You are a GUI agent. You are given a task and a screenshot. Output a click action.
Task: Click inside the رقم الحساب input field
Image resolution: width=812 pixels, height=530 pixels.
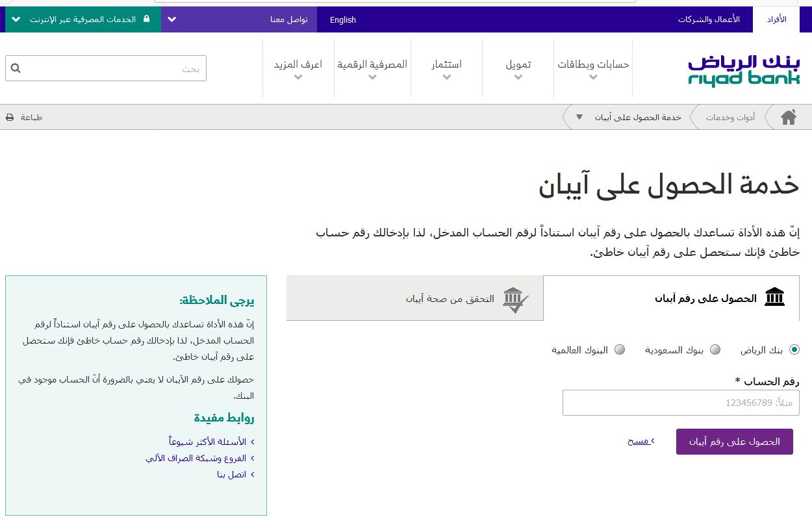(x=681, y=403)
